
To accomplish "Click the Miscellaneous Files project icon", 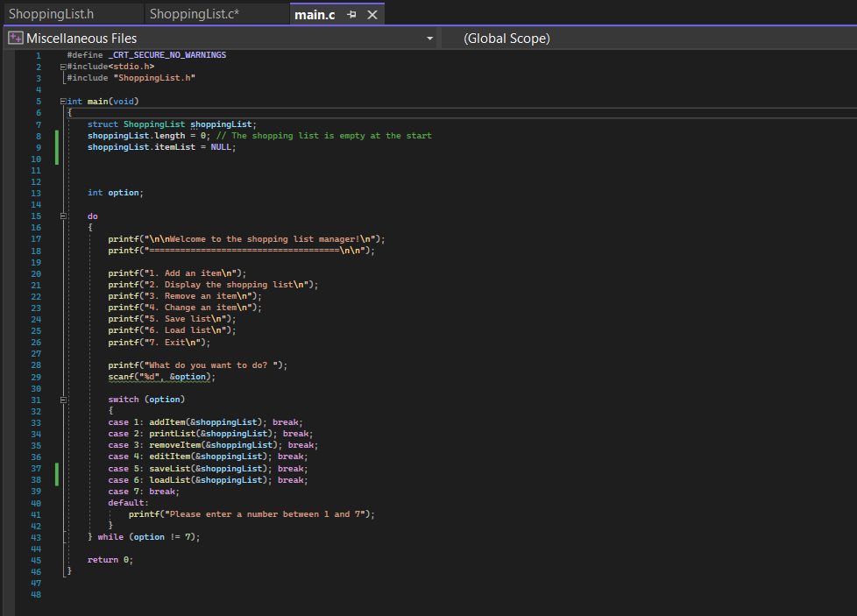I will click(15, 39).
